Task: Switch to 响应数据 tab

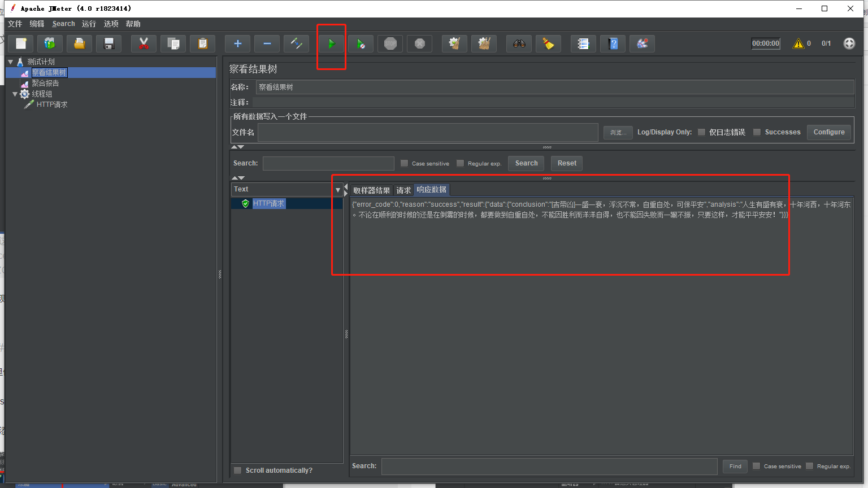Action: (x=432, y=190)
